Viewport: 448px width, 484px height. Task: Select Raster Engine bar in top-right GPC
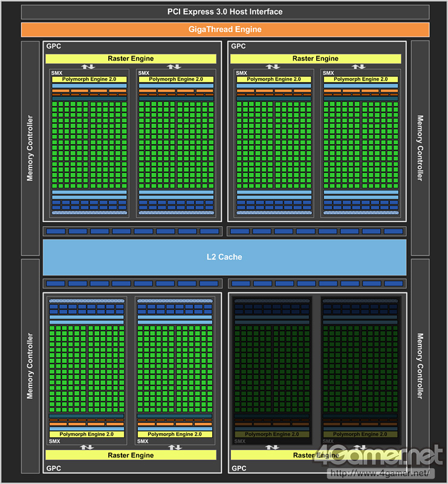(x=316, y=59)
